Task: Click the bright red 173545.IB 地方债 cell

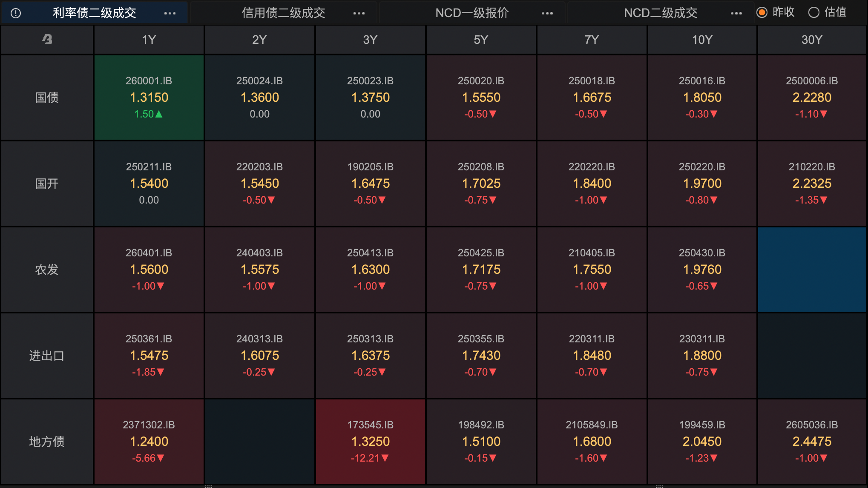Action: click(x=371, y=442)
